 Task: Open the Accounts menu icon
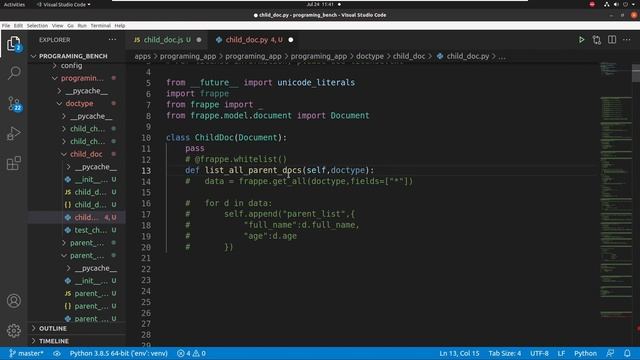14,301
